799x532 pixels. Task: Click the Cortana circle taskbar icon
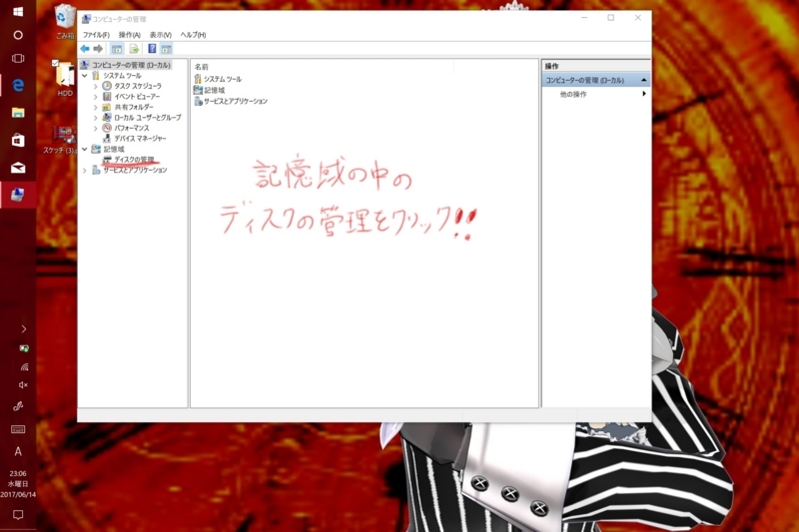click(18, 35)
